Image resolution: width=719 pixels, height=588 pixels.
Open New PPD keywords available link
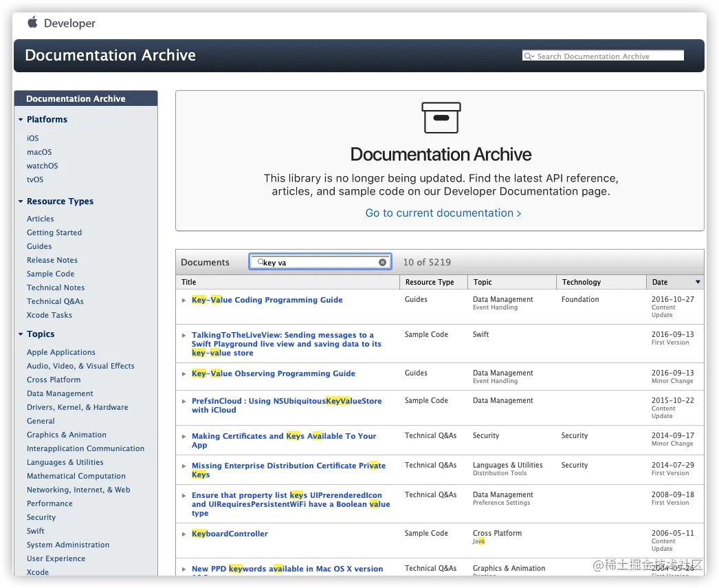pos(287,569)
